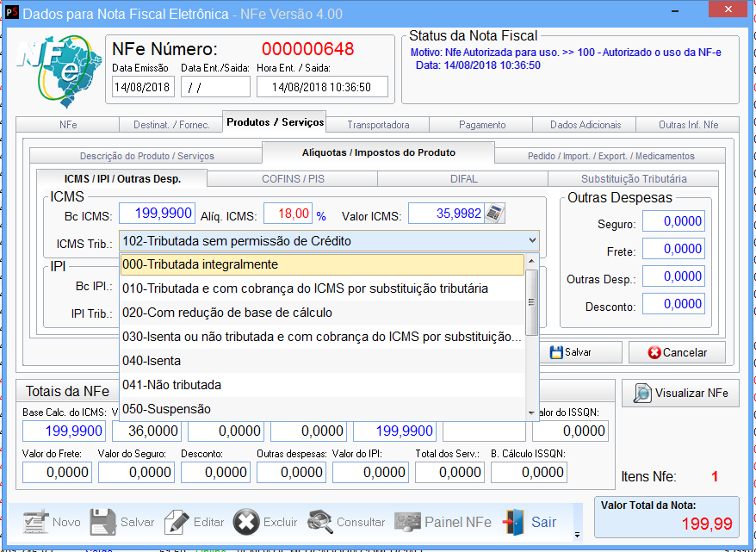Click the Salvar button beside Cancelar
The width and height of the screenshot is (756, 552).
pyautogui.click(x=580, y=352)
